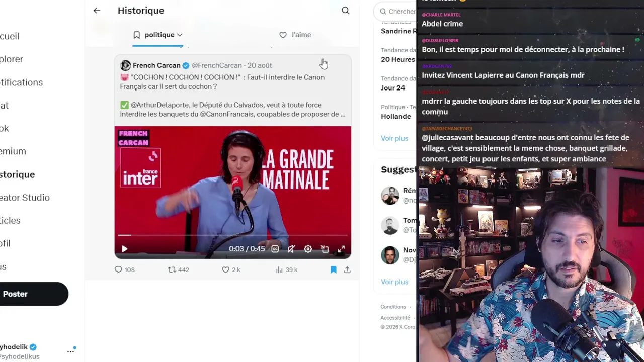The height and width of the screenshot is (362, 644).
Task: Click the chat message mentioning @juliecasavant
Action: [525, 148]
